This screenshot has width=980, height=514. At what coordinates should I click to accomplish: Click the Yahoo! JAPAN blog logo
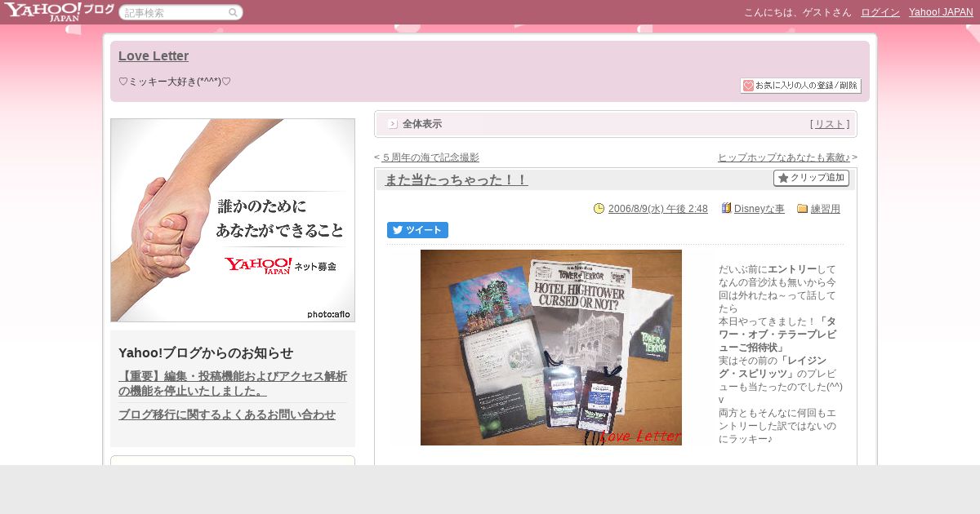point(59,11)
